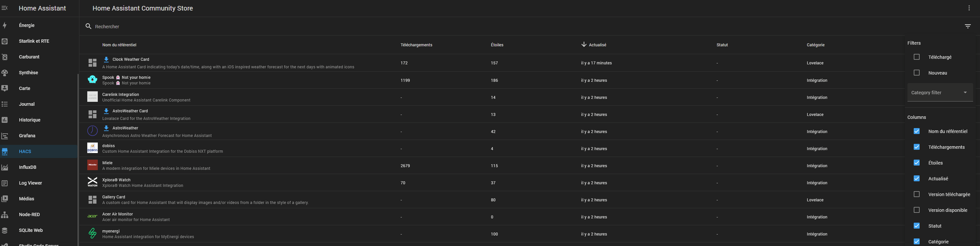Click the dobiss logo thumbnail
980x246 pixels.
(93, 148)
